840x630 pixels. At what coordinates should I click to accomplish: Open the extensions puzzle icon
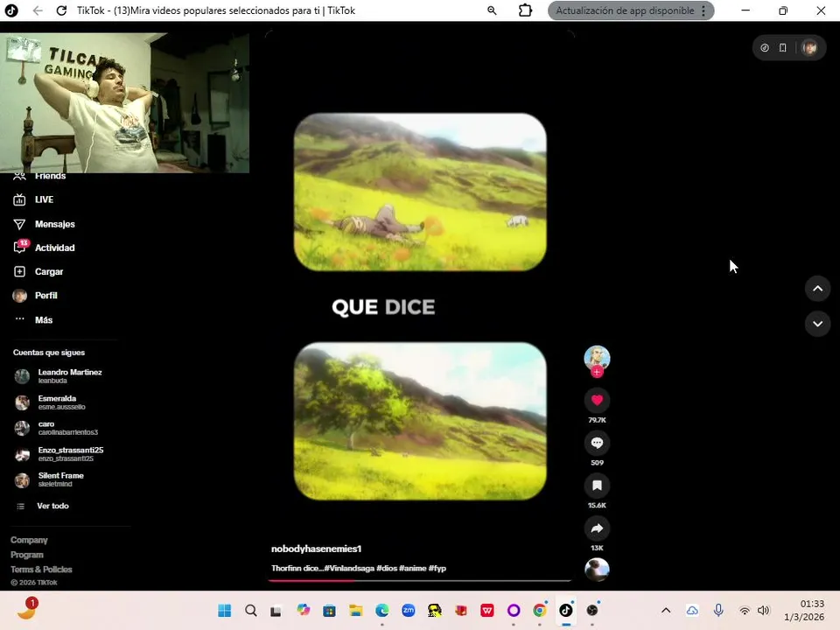pyautogui.click(x=526, y=10)
